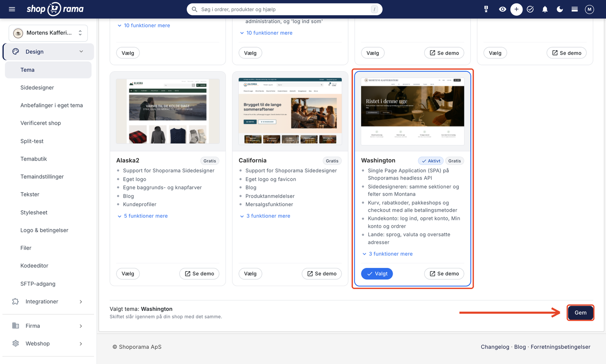Screen dimensions: 606x364
Task: Click the medal icon in top bar
Action: coord(486,9)
